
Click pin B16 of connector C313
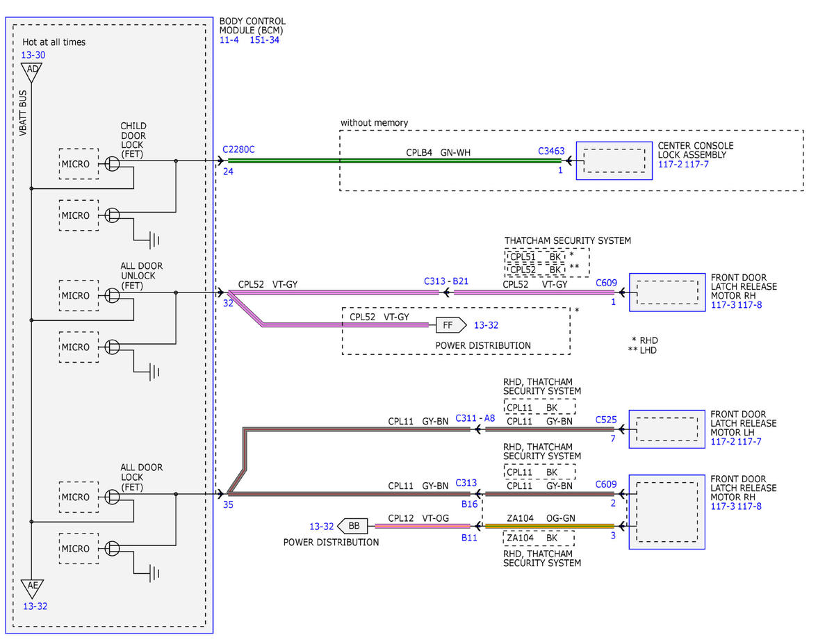tap(469, 504)
